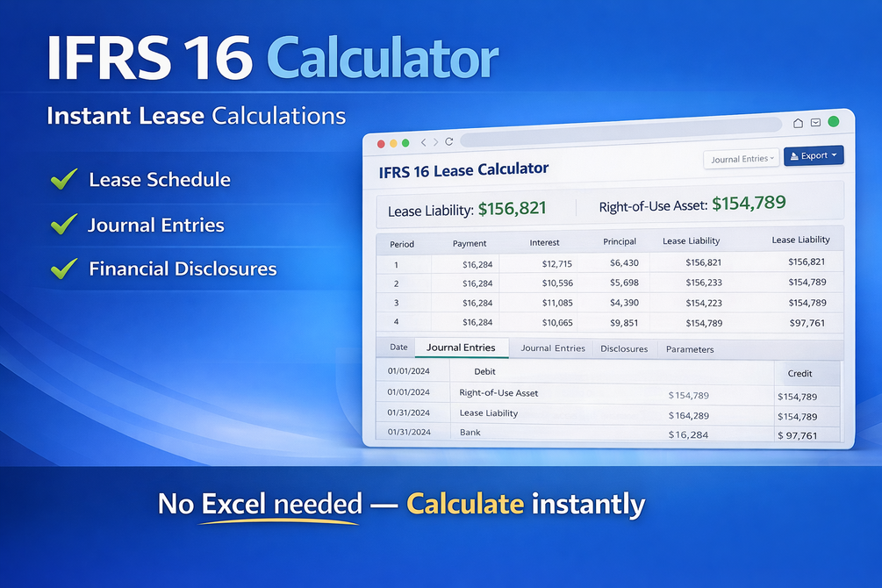Click the interest cell $10,665
This screenshot has height=588, width=882.
[557, 322]
